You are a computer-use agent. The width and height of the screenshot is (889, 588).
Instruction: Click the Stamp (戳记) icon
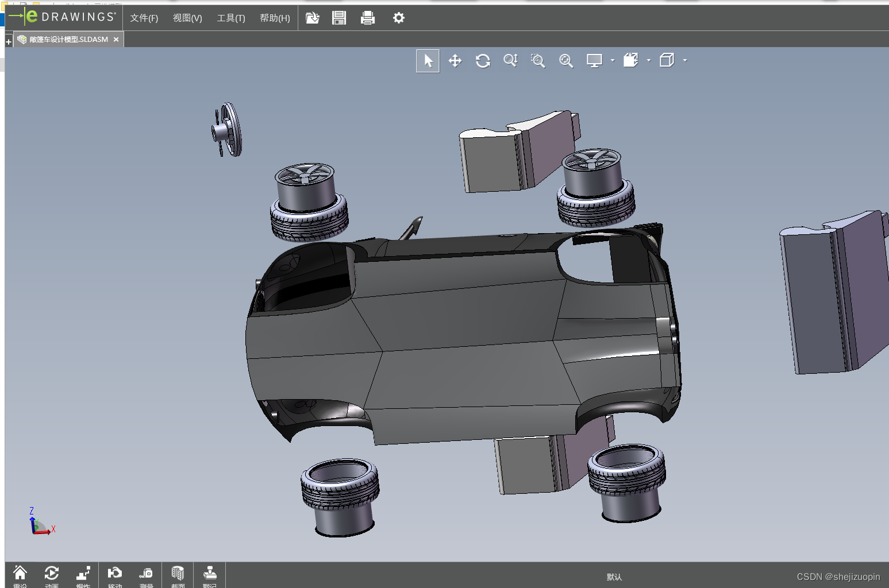coord(210,576)
